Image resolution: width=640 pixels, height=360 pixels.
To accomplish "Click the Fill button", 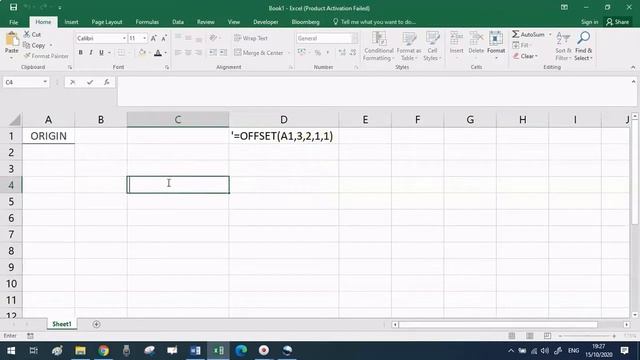I will 521,45.
